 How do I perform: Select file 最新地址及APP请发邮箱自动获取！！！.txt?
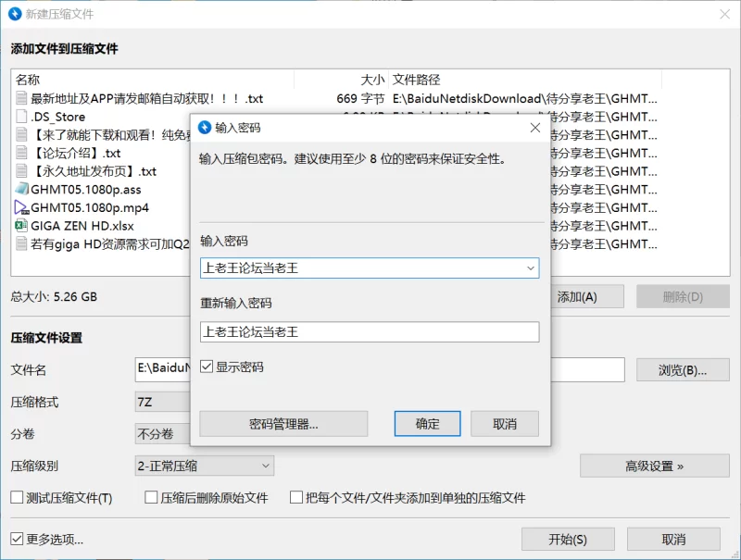[x=147, y=98]
